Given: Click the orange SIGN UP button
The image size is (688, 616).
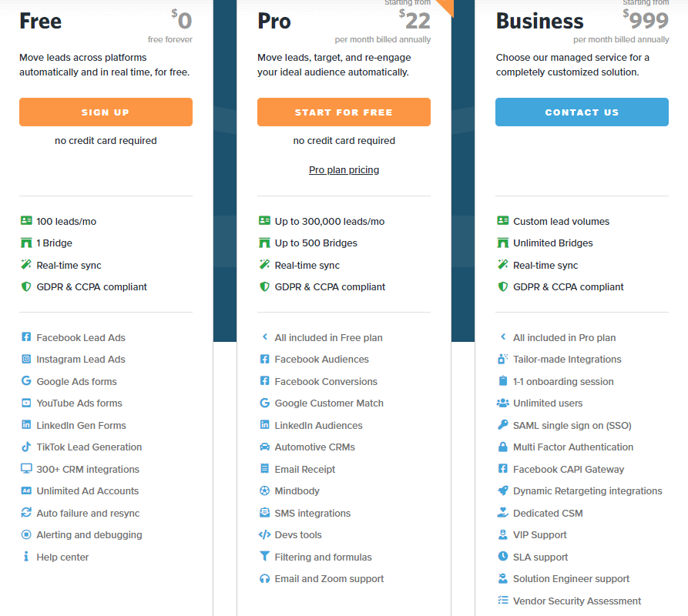Looking at the screenshot, I should pyautogui.click(x=106, y=112).
